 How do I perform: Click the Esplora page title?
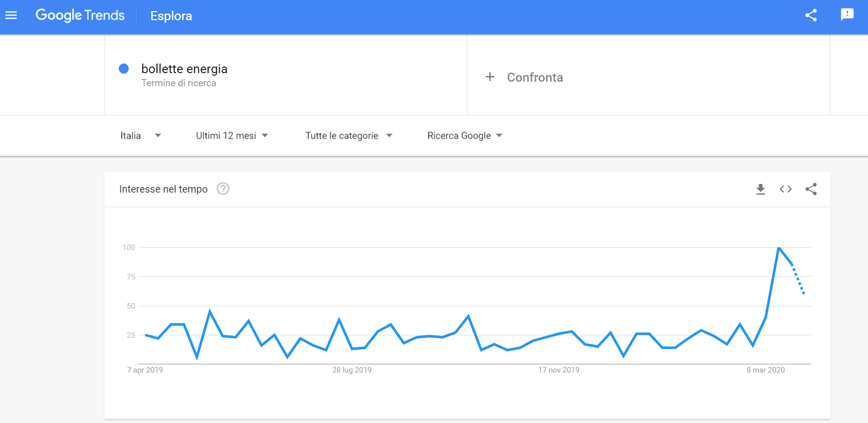click(x=171, y=16)
